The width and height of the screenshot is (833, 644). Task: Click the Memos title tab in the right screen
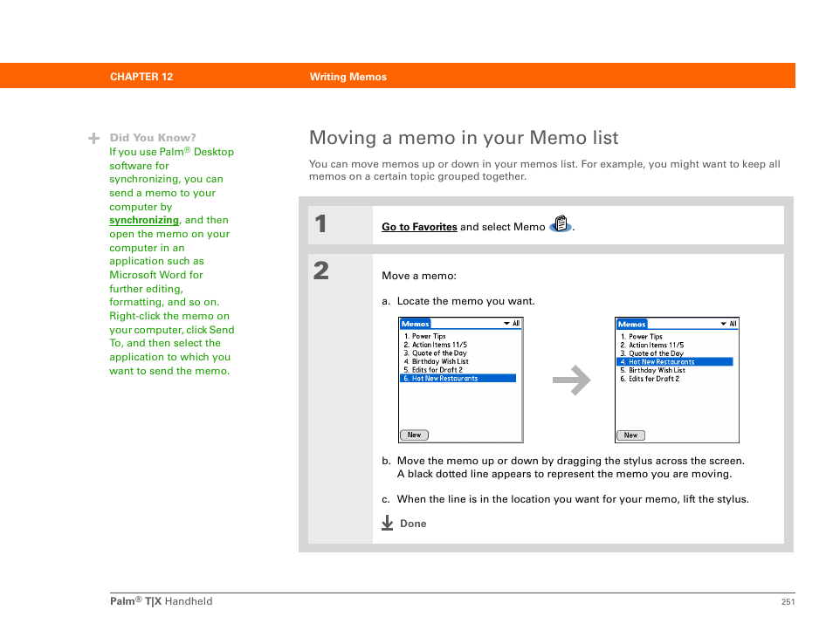pyautogui.click(x=631, y=325)
